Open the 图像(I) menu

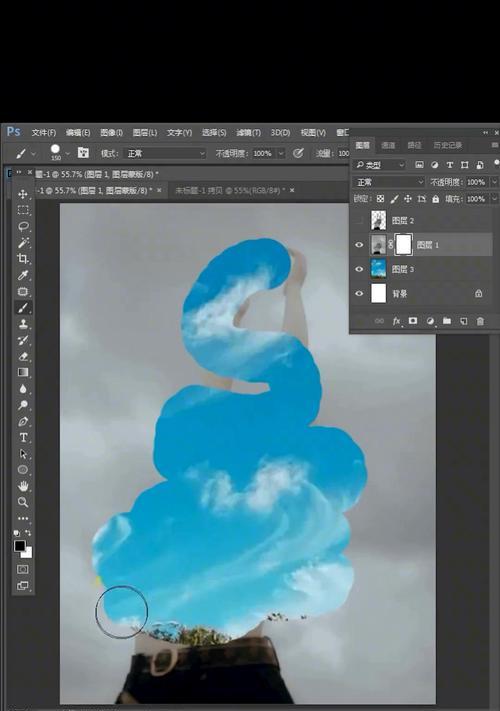tap(111, 132)
